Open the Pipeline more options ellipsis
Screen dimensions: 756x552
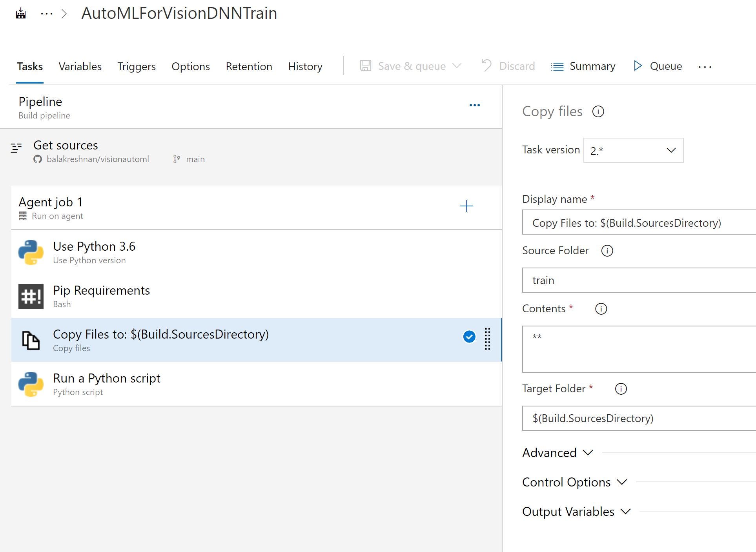click(x=474, y=105)
